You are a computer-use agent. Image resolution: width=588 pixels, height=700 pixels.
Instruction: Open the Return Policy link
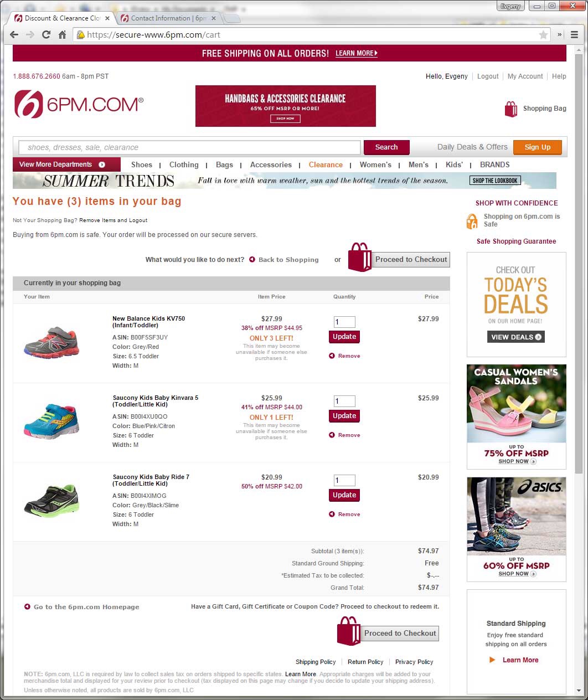[x=365, y=662]
